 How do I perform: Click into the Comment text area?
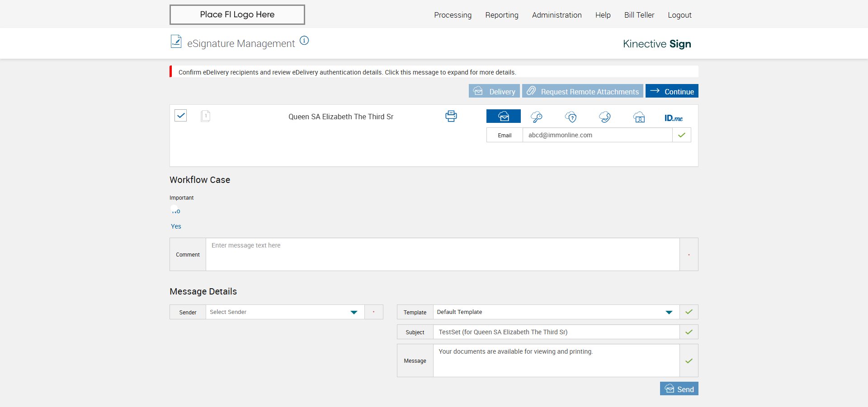pyautogui.click(x=442, y=254)
